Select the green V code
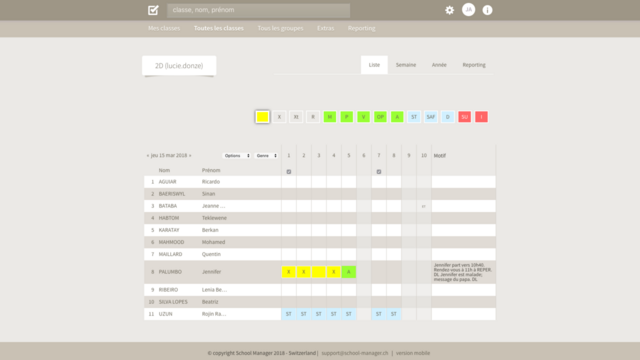Image resolution: width=640 pixels, height=360 pixels. [x=363, y=117]
